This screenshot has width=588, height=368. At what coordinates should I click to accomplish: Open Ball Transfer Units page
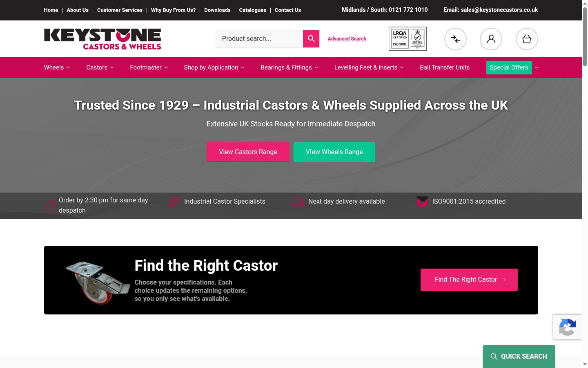tap(445, 67)
